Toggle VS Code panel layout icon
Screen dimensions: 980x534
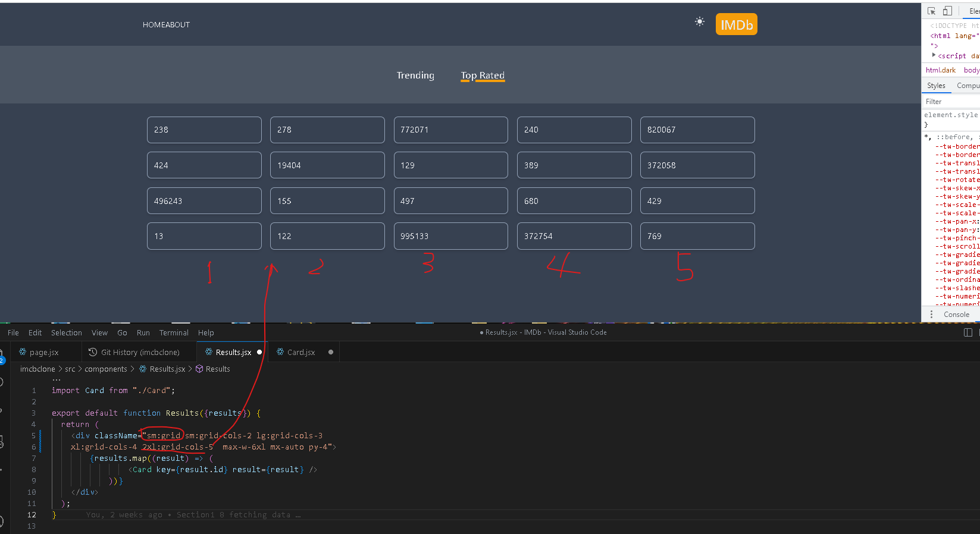point(968,332)
